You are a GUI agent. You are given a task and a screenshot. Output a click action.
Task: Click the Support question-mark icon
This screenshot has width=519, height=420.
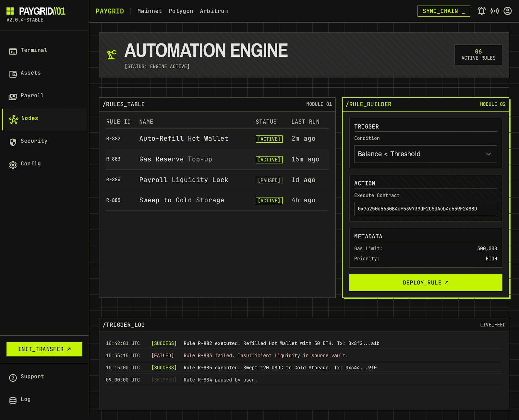pyautogui.click(x=13, y=378)
